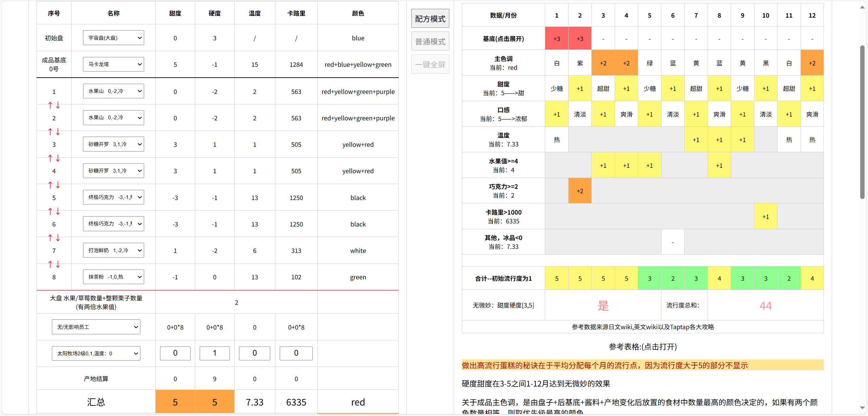Click the 汇总 calorie total 6335
This screenshot has width=868, height=416.
[296, 402]
